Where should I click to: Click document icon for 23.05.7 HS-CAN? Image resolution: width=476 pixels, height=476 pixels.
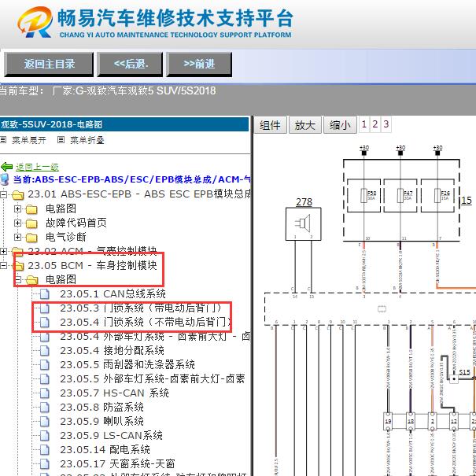45,393
